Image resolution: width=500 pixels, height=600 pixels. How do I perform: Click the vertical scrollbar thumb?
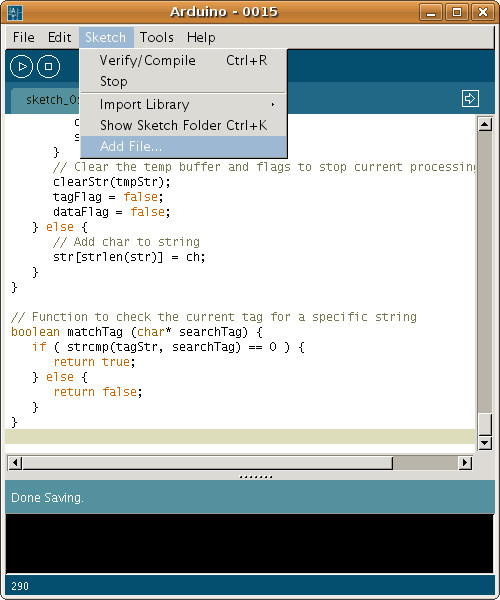tap(485, 424)
